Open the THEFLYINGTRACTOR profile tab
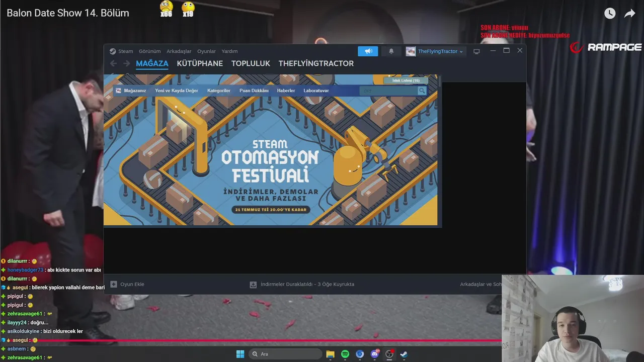The height and width of the screenshot is (362, 644). click(316, 63)
